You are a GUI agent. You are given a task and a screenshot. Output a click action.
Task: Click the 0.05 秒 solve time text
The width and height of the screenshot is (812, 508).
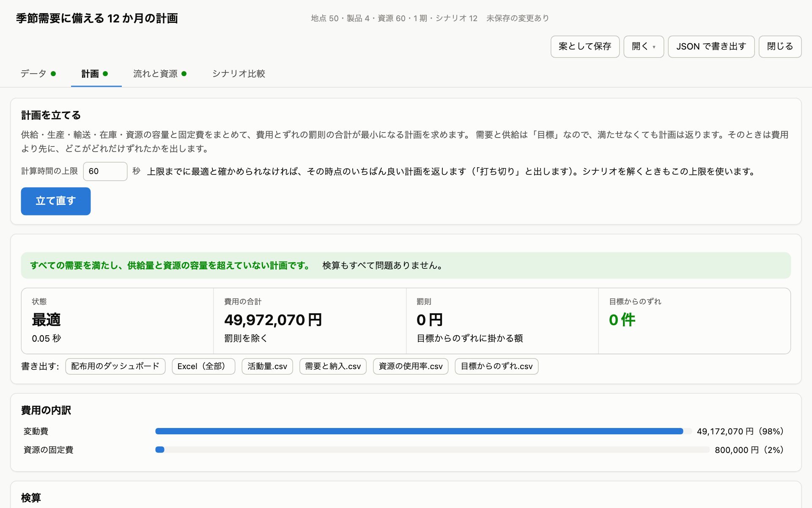pyautogui.click(x=47, y=339)
